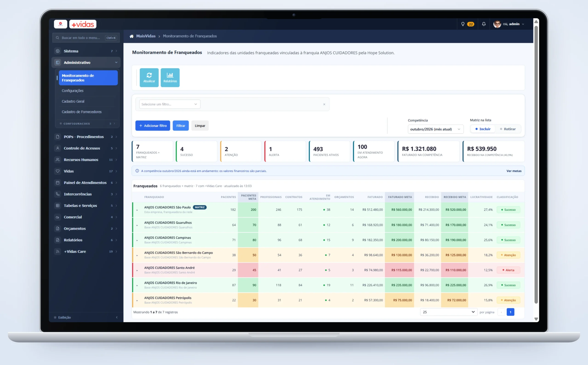Click the Intercorrências phone icon
The width and height of the screenshot is (588, 365).
click(57, 194)
